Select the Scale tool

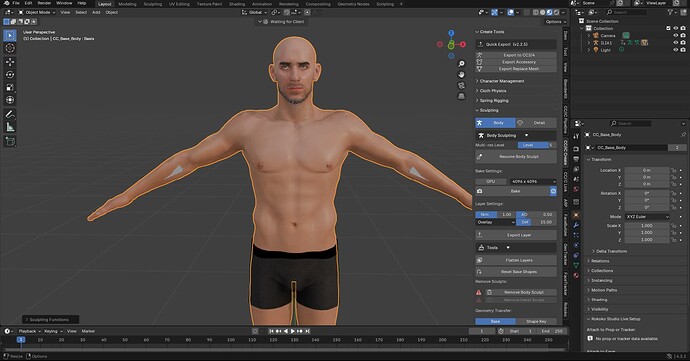coord(10,88)
